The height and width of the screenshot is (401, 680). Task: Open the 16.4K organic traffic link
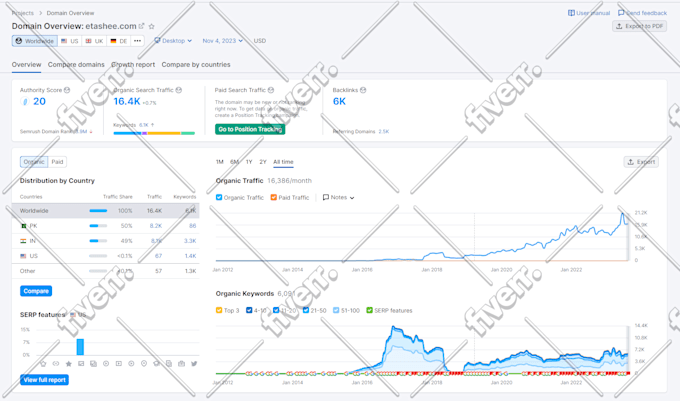pyautogui.click(x=127, y=101)
